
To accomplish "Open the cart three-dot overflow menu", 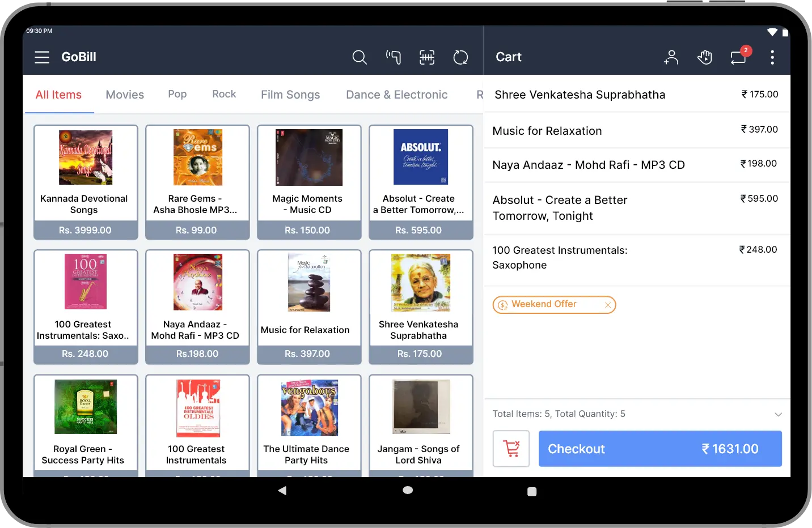I will (x=772, y=57).
